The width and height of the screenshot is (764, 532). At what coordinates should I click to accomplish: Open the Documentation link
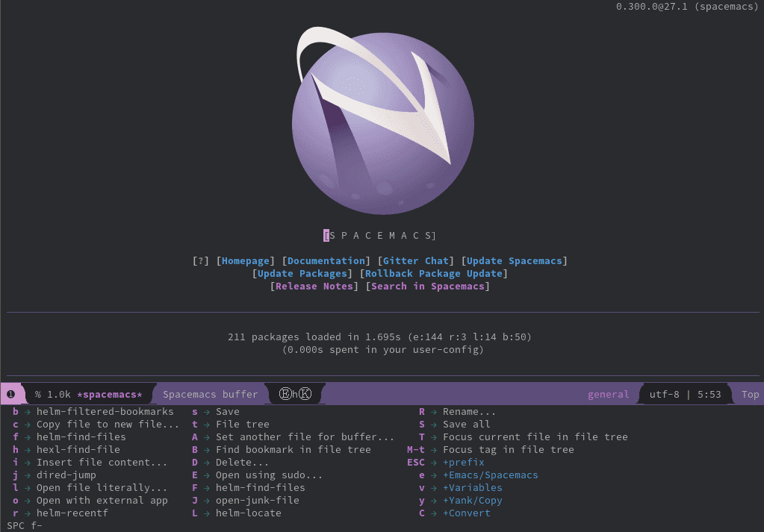coord(326,261)
